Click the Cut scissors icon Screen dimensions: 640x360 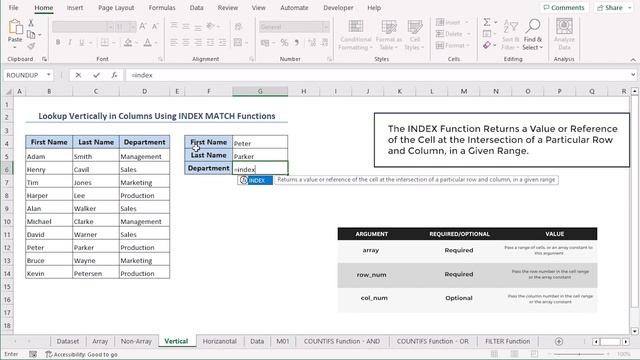31,23
